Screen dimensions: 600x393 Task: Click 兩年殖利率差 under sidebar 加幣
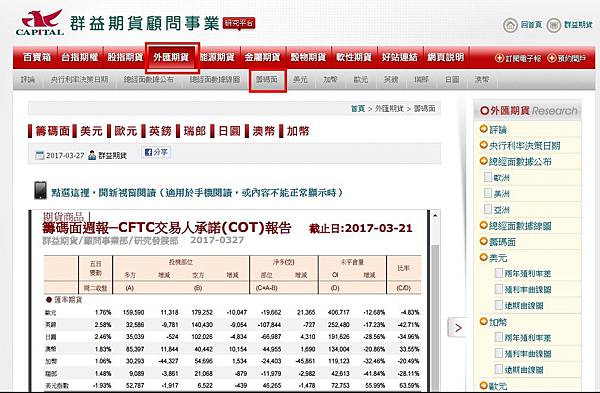click(x=528, y=338)
